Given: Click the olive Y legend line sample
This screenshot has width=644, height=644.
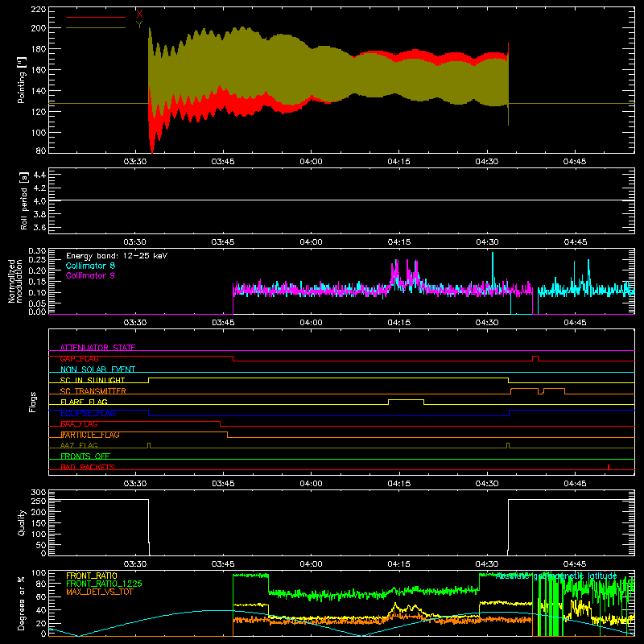Looking at the screenshot, I should coord(96,28).
